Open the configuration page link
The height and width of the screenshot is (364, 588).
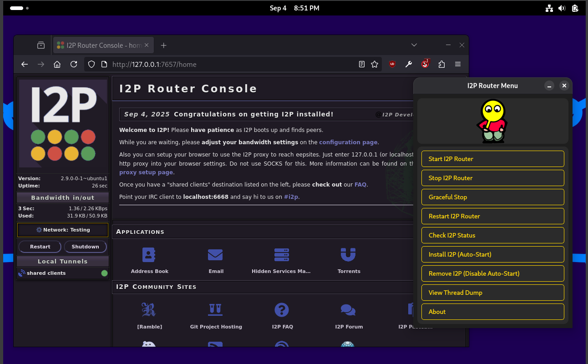click(348, 142)
